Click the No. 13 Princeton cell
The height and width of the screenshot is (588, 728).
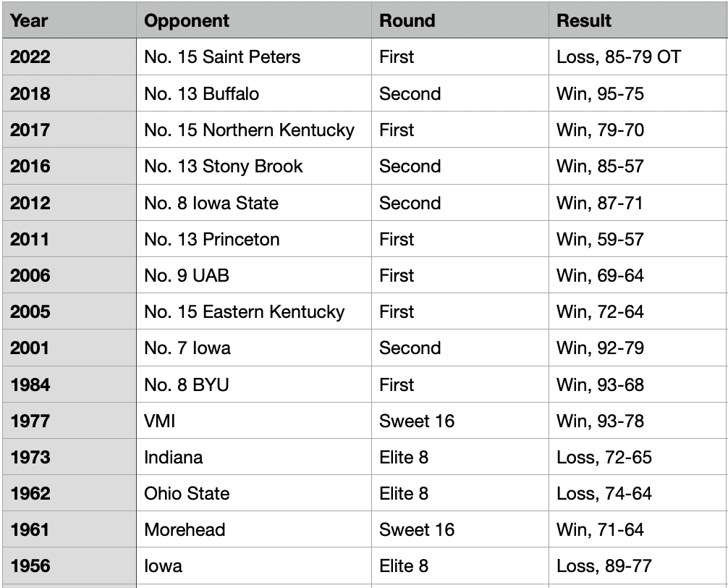pyautogui.click(x=254, y=239)
